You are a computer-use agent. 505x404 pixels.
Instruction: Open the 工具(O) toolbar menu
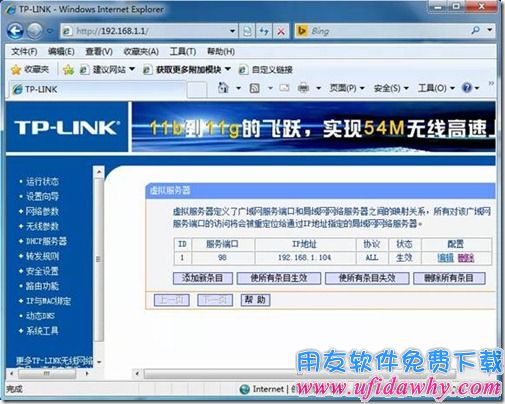point(436,88)
